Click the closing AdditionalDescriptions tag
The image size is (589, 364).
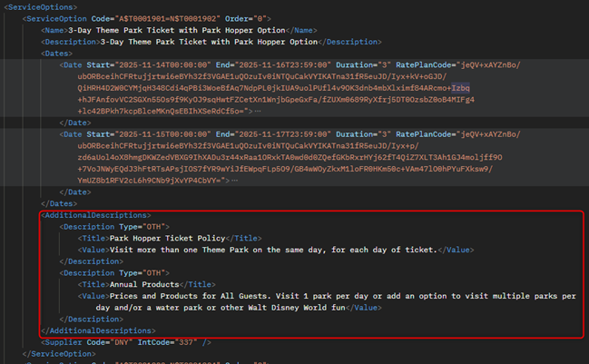98,331
